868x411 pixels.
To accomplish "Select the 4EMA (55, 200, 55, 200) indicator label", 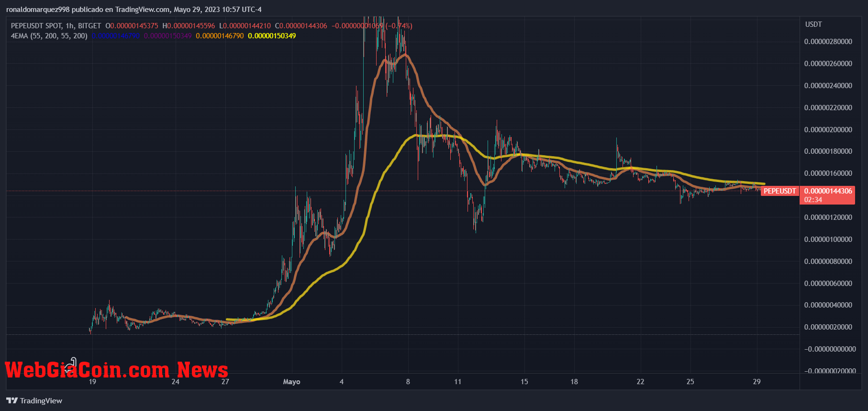I will [49, 36].
